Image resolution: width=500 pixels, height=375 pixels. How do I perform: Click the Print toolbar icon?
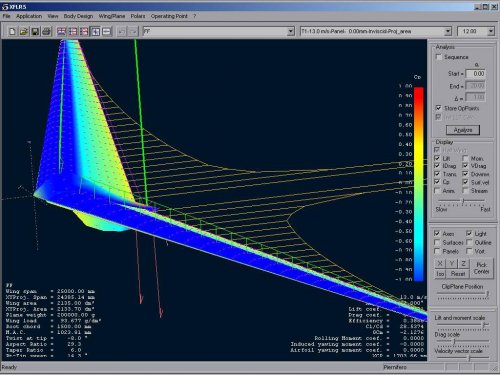[46, 31]
